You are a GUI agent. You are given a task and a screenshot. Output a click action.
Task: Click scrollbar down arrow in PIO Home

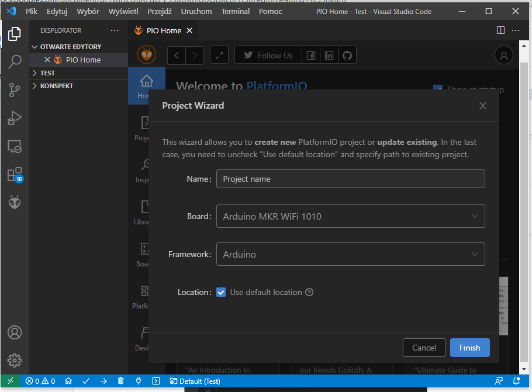tap(524, 369)
